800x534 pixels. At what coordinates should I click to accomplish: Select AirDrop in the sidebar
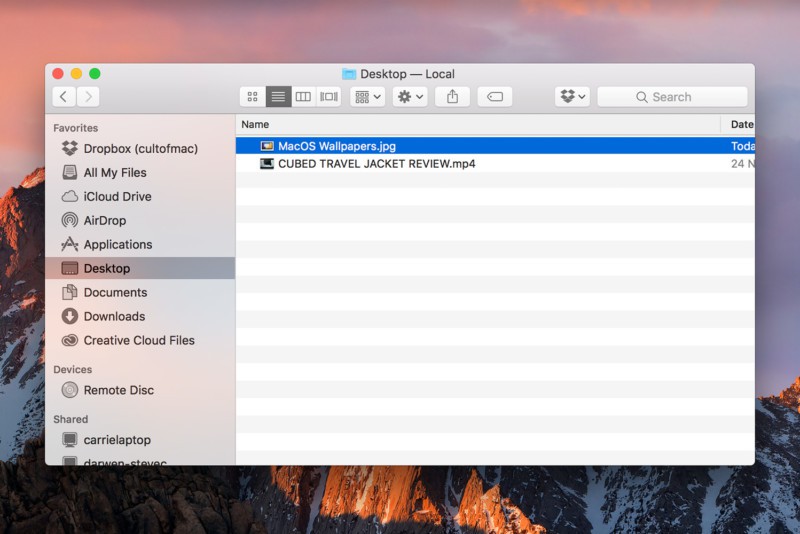coord(140,220)
